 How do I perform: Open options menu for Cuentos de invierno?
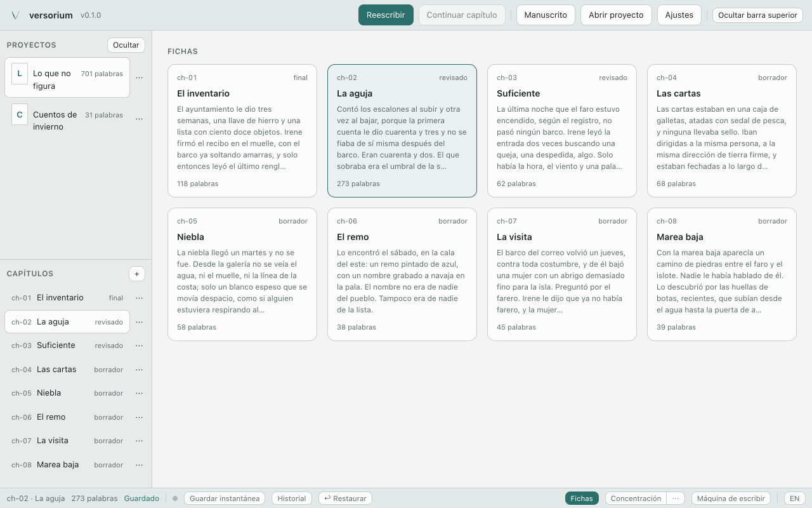click(140, 119)
